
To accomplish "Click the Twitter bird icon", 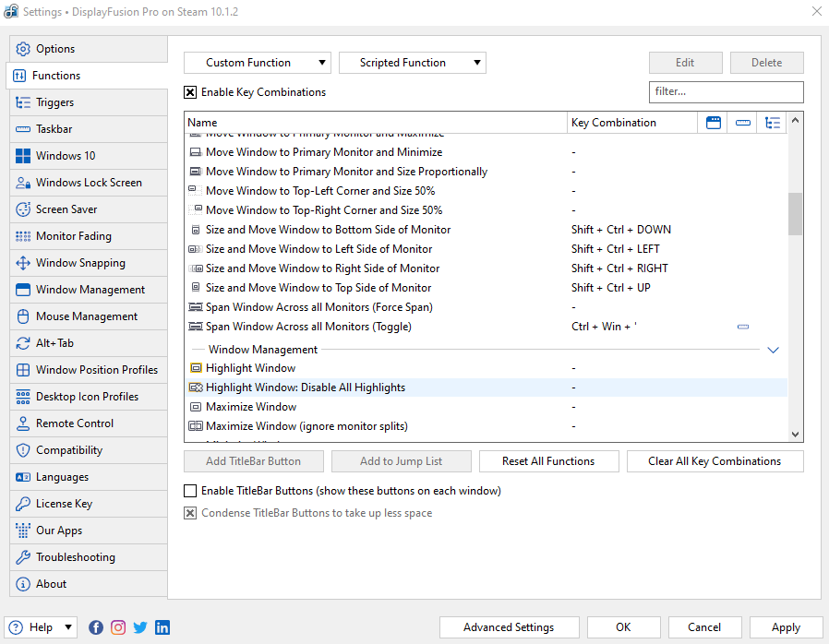I will click(140, 627).
